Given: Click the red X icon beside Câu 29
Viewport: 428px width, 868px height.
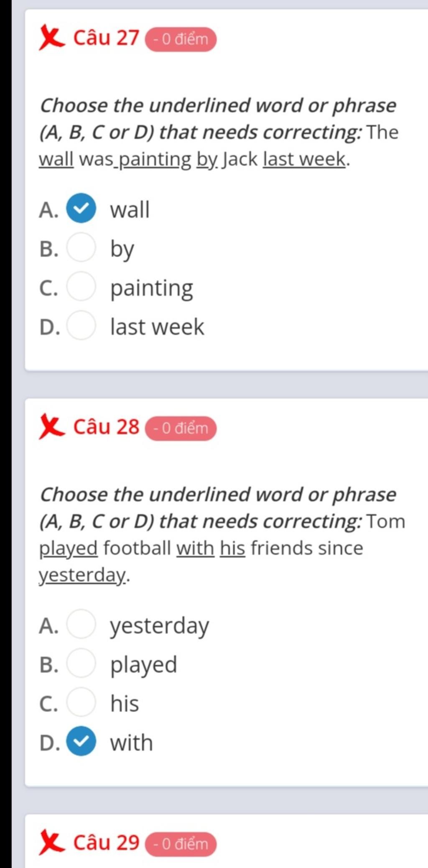Looking at the screenshot, I should (x=51, y=842).
